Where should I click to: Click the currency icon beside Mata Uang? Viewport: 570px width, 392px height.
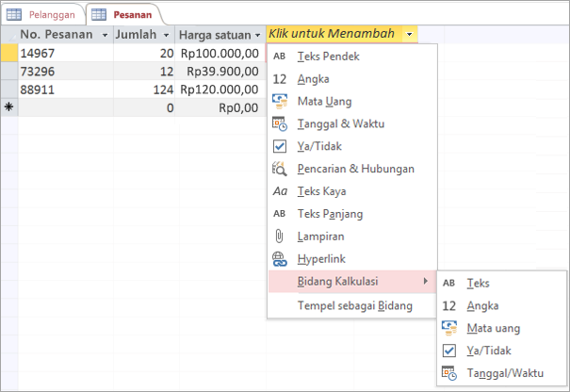point(280,102)
